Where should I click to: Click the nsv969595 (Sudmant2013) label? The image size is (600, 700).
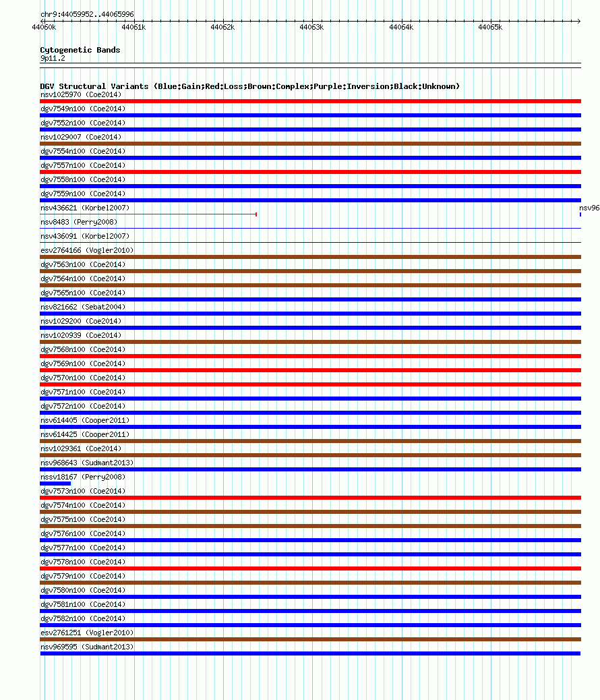click(87, 647)
